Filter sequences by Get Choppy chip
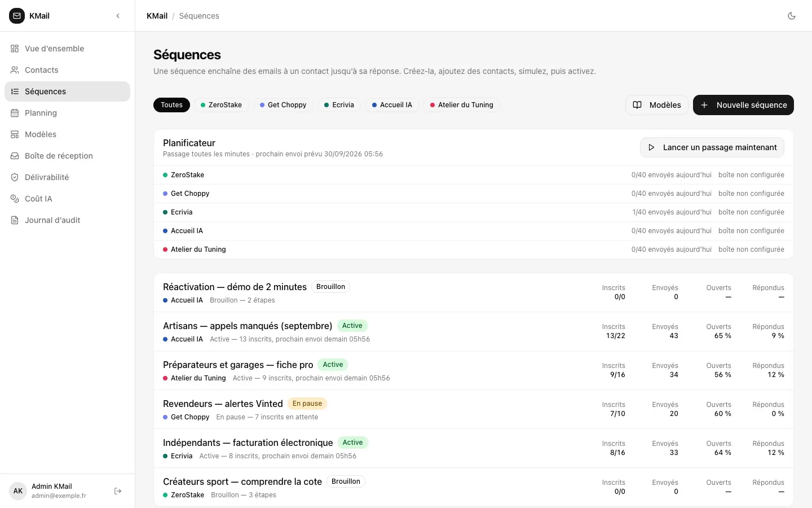 point(283,105)
